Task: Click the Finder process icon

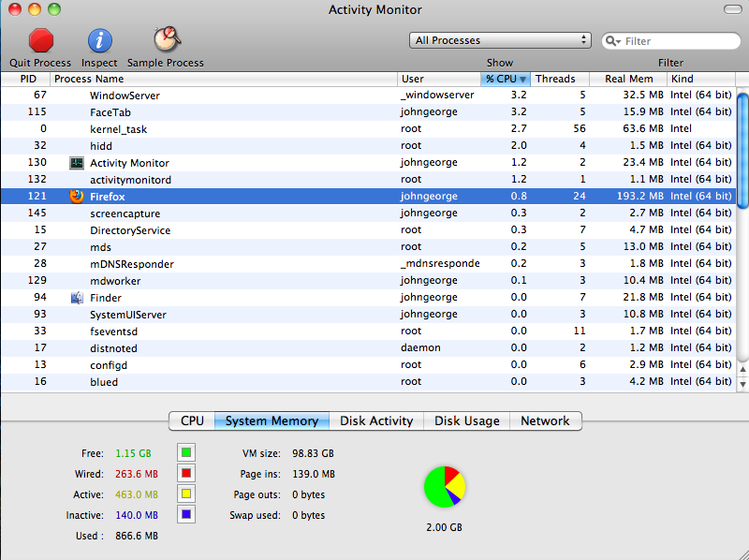Action: click(x=77, y=298)
